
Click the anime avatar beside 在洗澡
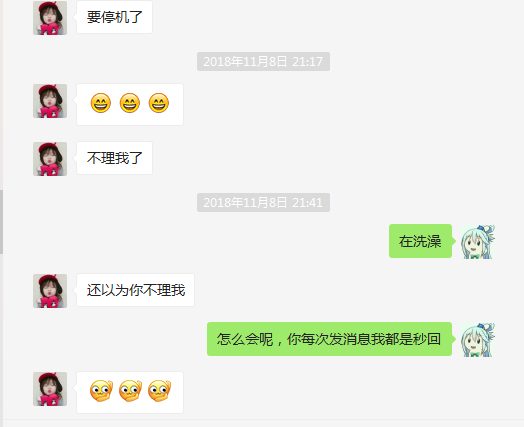tap(478, 242)
